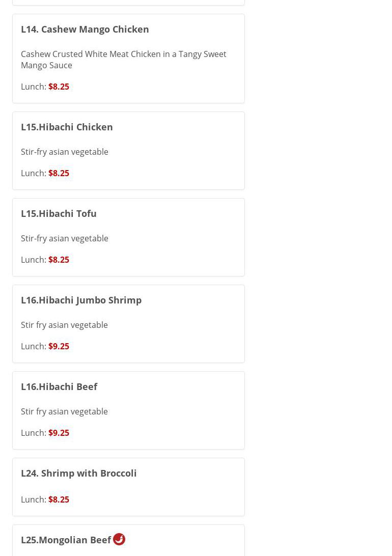This screenshot has height=556, width=392.
Task: Click the Lunch label in Shrimp with Broccoli card
Action: pyautogui.click(x=33, y=499)
